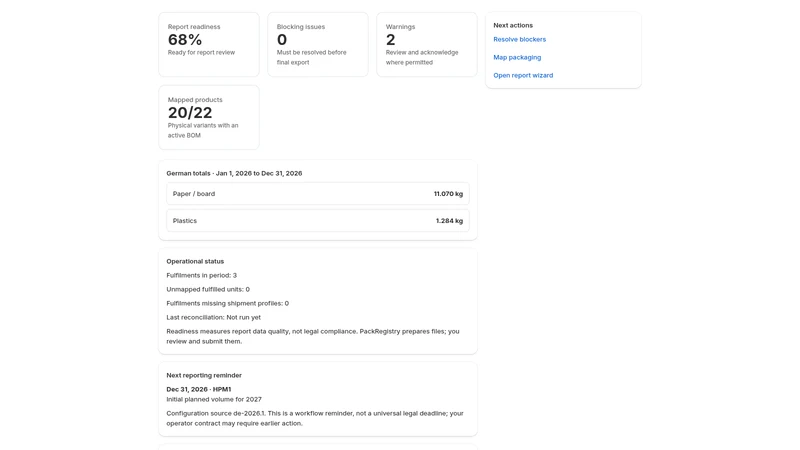Click 'Unmapped fulfilled units: 0' line

pos(208,289)
